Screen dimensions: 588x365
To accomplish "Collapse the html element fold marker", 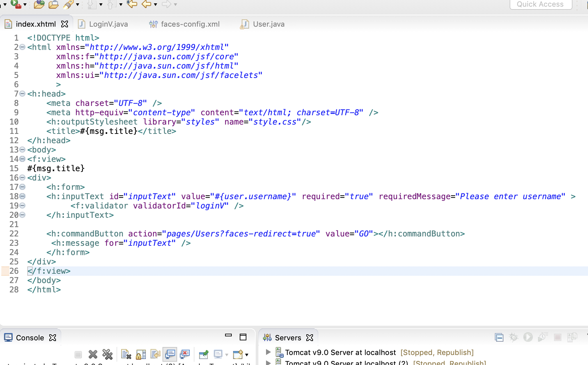I will click(x=22, y=47).
